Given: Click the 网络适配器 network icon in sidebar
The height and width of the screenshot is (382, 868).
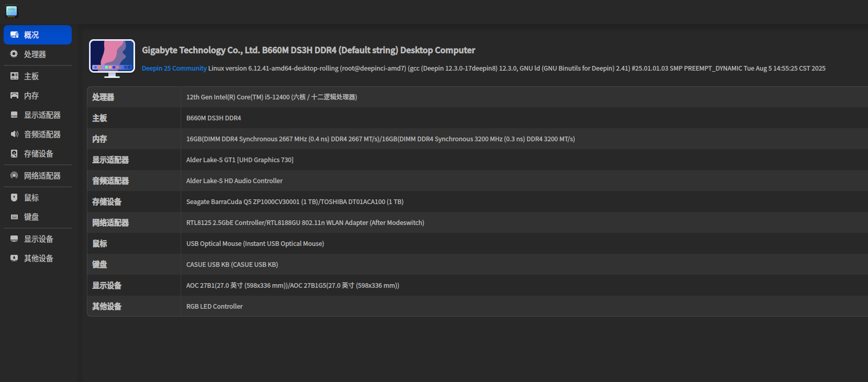Looking at the screenshot, I should pos(14,176).
